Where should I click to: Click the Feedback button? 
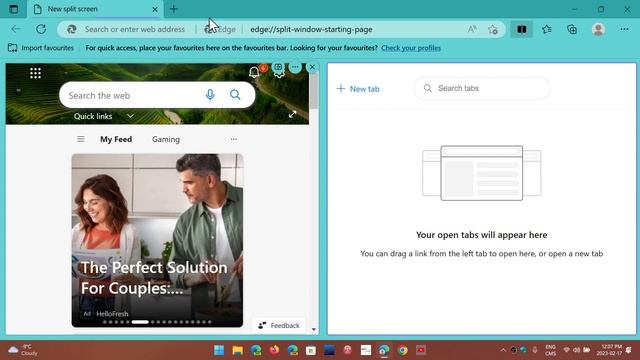click(279, 325)
